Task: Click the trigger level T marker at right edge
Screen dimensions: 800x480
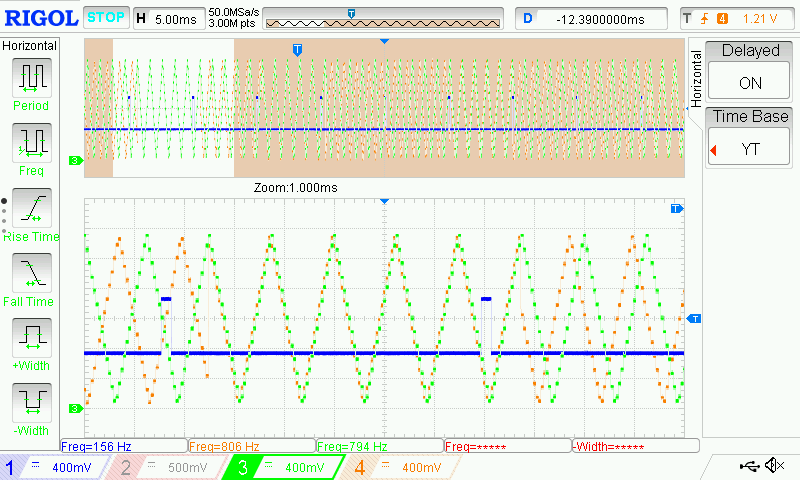Action: pyautogui.click(x=694, y=319)
